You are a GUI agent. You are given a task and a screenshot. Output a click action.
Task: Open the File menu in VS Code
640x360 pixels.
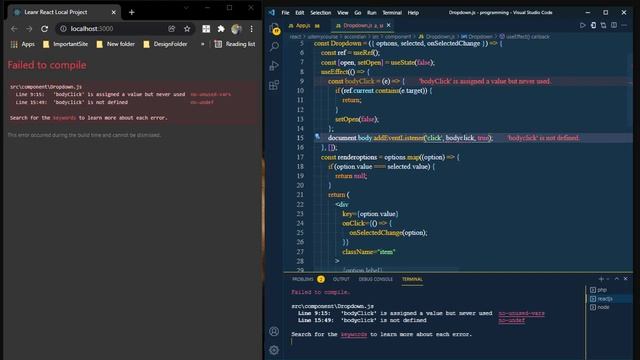pos(285,13)
